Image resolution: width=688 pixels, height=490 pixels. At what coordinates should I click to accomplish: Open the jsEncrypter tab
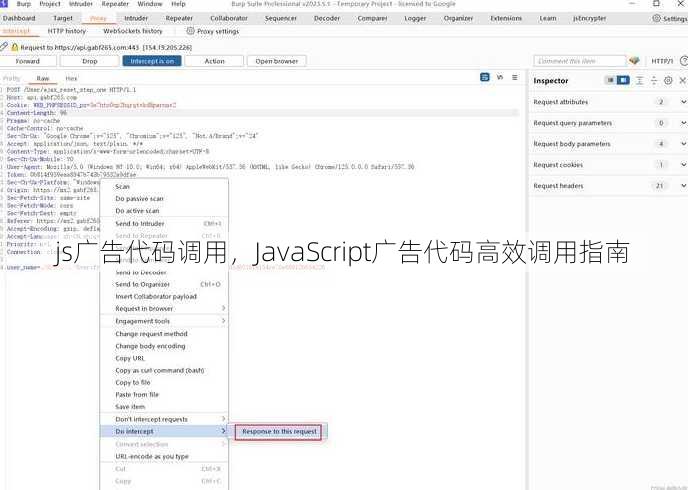tap(589, 18)
